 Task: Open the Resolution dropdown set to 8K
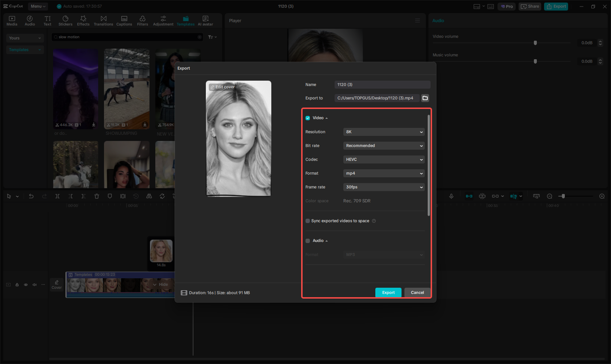tap(384, 132)
